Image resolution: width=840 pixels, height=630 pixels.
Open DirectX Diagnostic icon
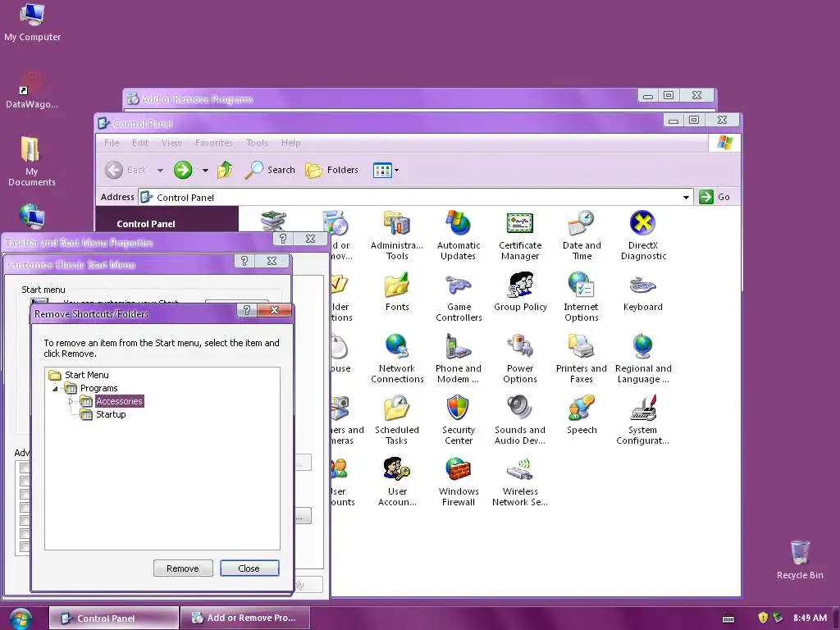click(643, 235)
